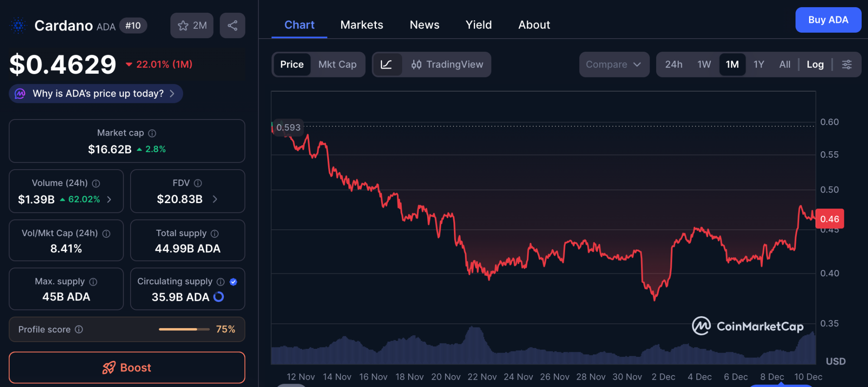Click the Cardano logo icon

click(19, 25)
